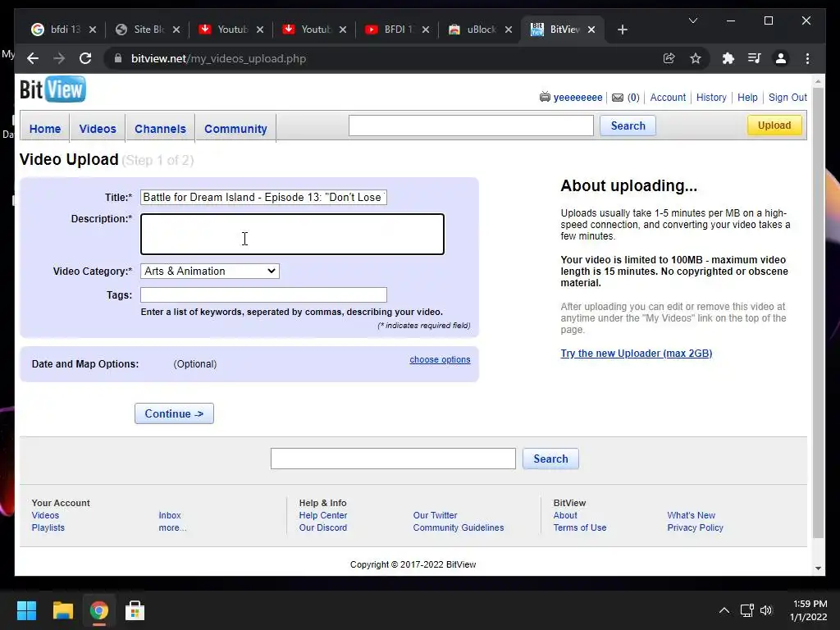
Task: Open the Privacy Policy footer link
Action: [x=696, y=527]
